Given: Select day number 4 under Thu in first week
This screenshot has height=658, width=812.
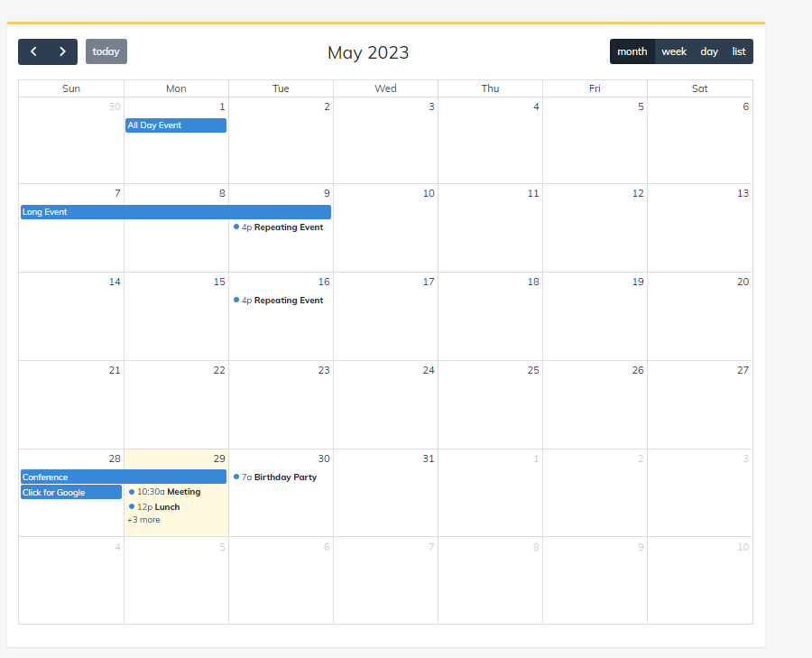Looking at the screenshot, I should tap(536, 107).
